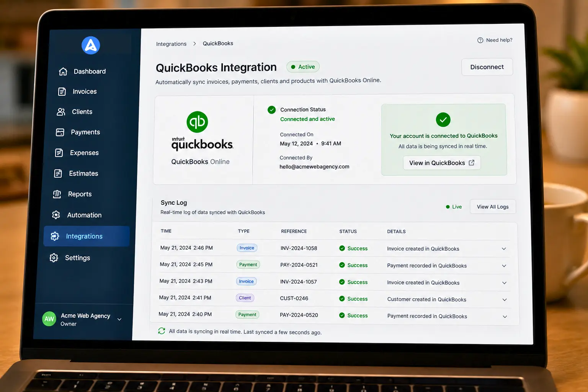The width and height of the screenshot is (588, 392).
Task: Click the Clients people icon
Action: [61, 112]
